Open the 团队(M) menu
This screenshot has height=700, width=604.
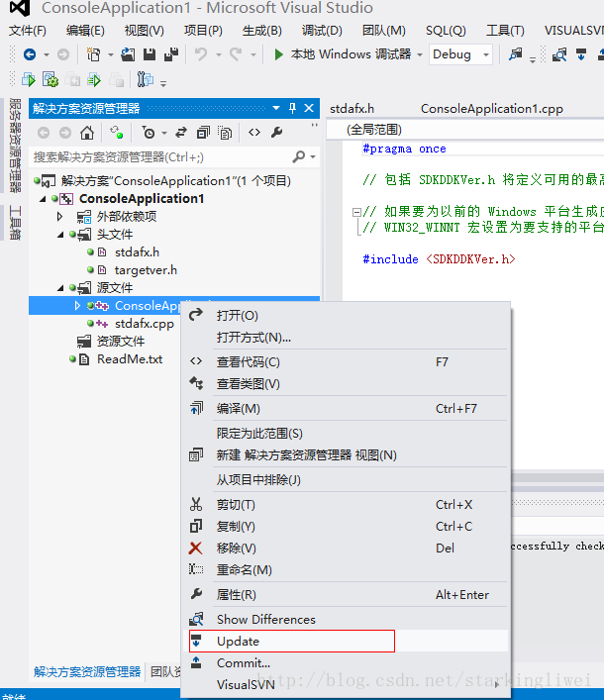coord(384,31)
